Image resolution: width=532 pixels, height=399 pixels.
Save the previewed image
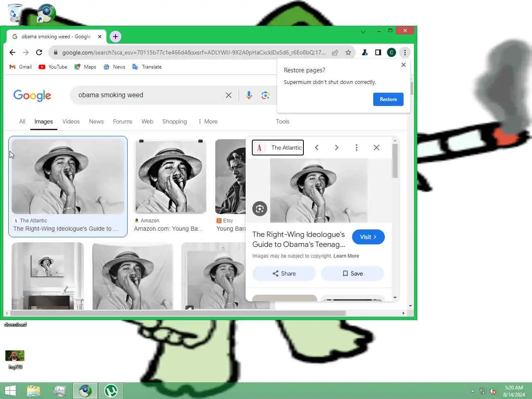352,273
